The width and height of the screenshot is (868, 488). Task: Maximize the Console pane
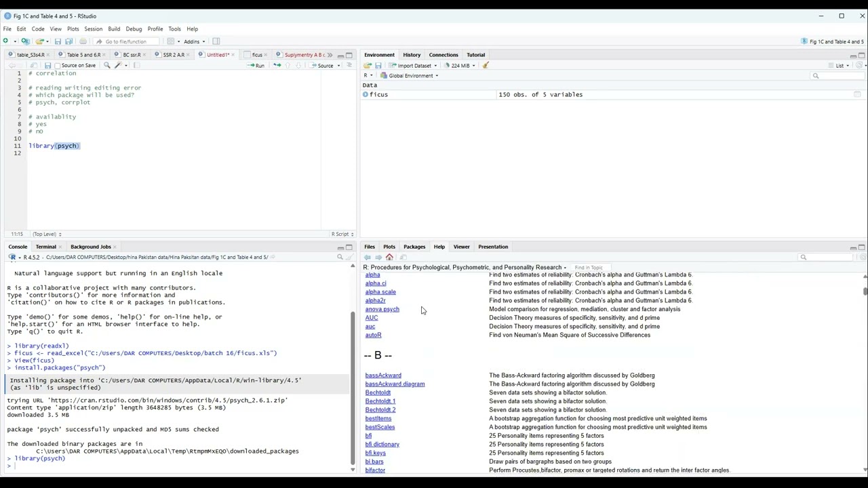(x=349, y=247)
